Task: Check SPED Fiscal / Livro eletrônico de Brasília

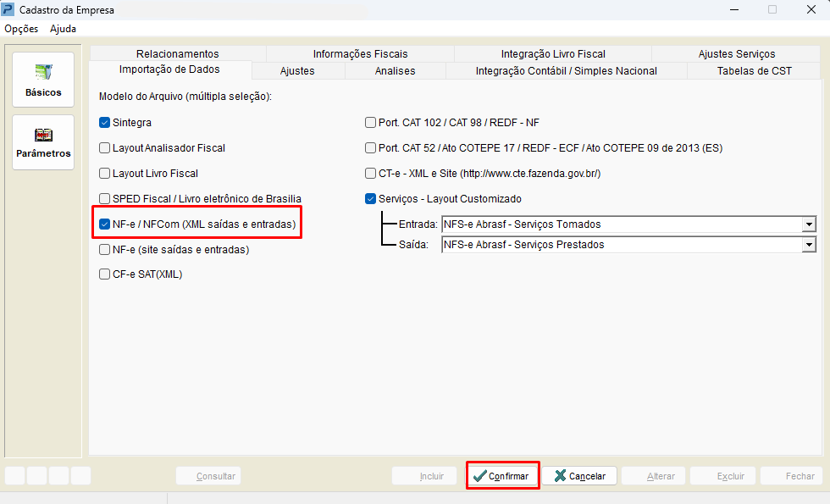Action: click(104, 198)
